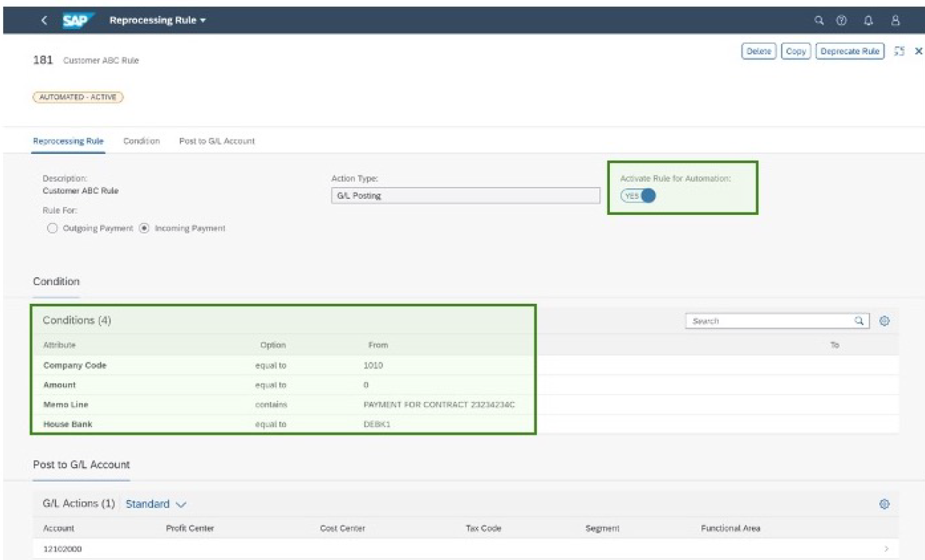Enter full screen mode icon

pyautogui.click(x=899, y=51)
